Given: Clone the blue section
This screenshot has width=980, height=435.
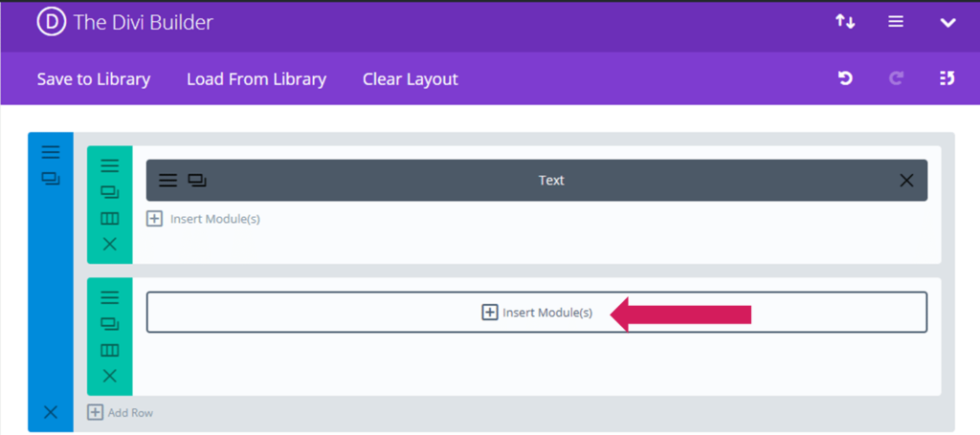Looking at the screenshot, I should (x=51, y=179).
